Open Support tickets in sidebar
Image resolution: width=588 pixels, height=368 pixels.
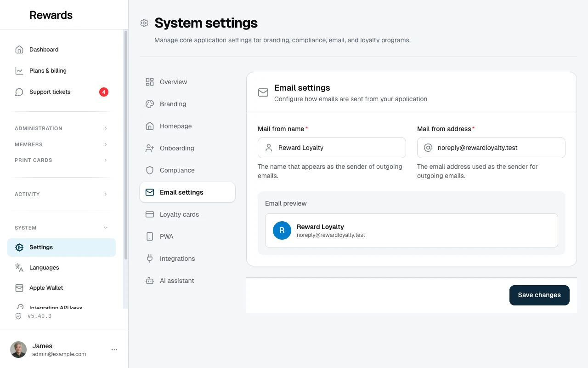pyautogui.click(x=62, y=92)
